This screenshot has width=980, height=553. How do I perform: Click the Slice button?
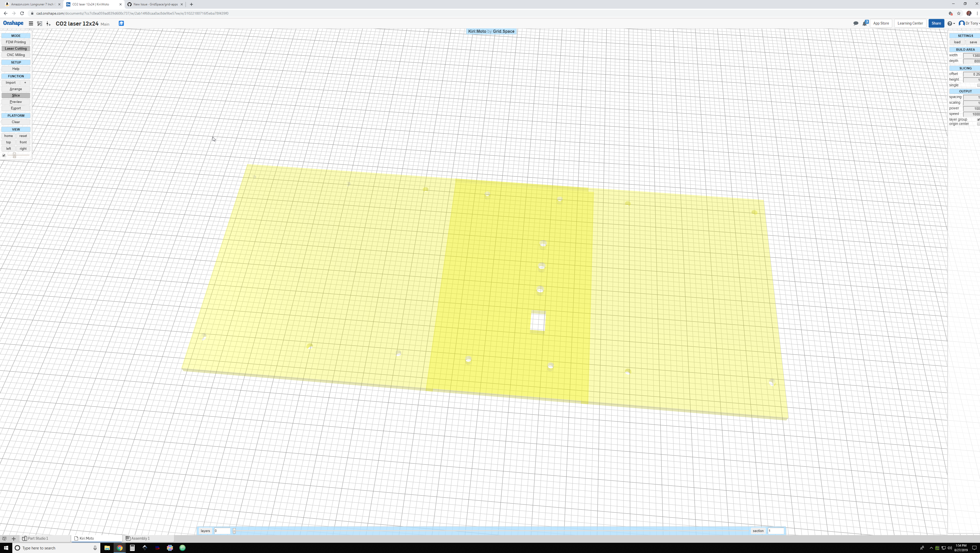(16, 95)
